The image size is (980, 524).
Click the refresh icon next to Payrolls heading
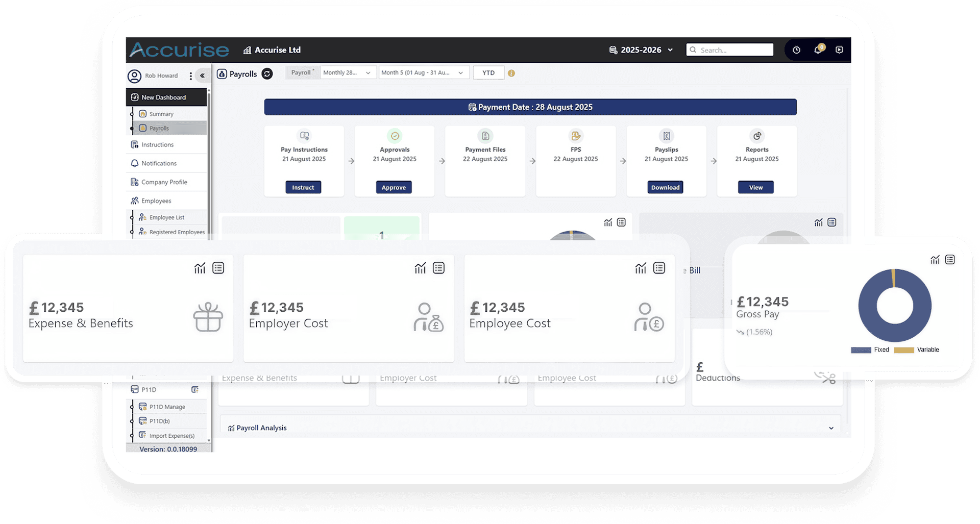[x=267, y=73]
